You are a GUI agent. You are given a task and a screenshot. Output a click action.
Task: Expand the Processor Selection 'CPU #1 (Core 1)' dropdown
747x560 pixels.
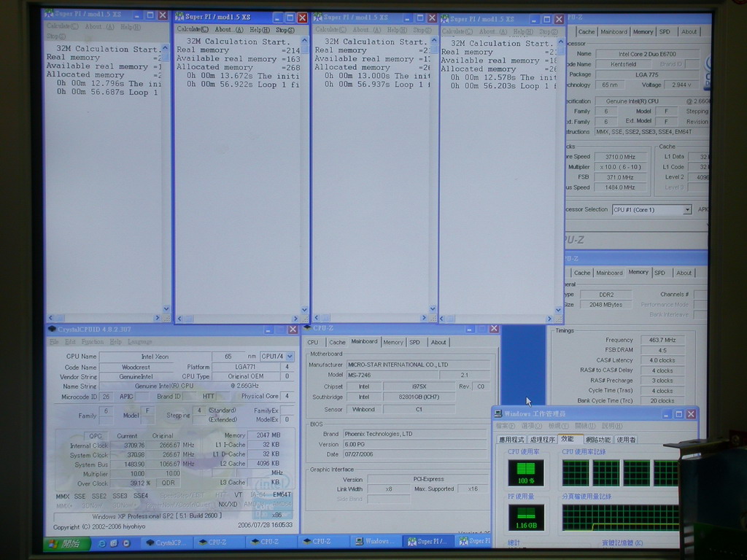(687, 210)
